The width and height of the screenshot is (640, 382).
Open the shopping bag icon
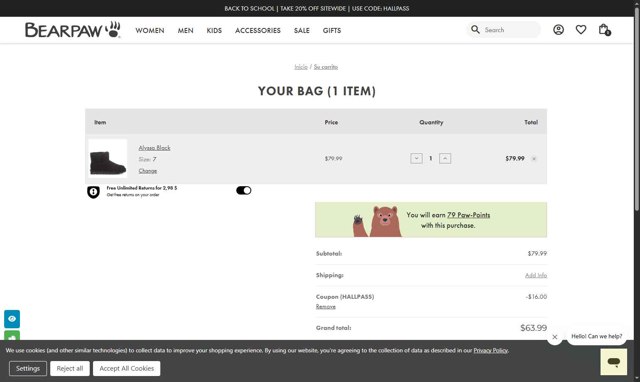604,29
